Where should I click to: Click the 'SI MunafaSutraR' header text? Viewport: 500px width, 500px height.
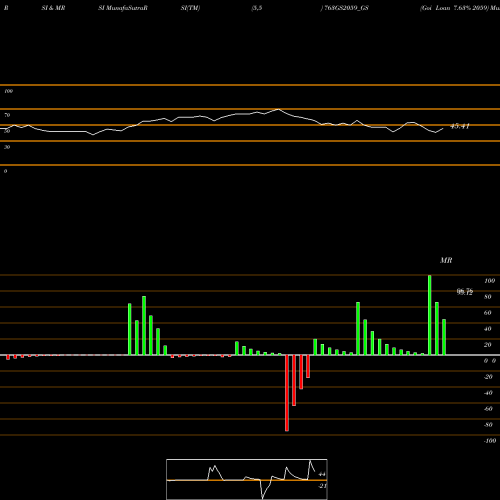(x=123, y=8)
